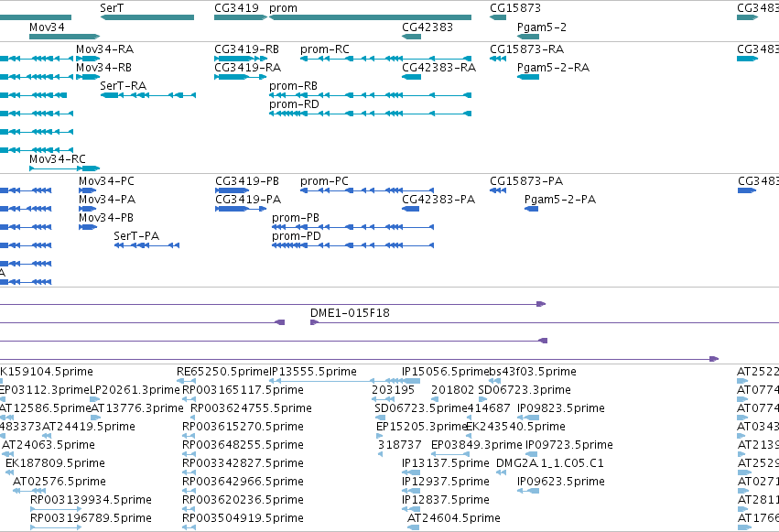779x532 pixels.
Task: Click the AT24604.5prime EST
Action: [414, 527]
